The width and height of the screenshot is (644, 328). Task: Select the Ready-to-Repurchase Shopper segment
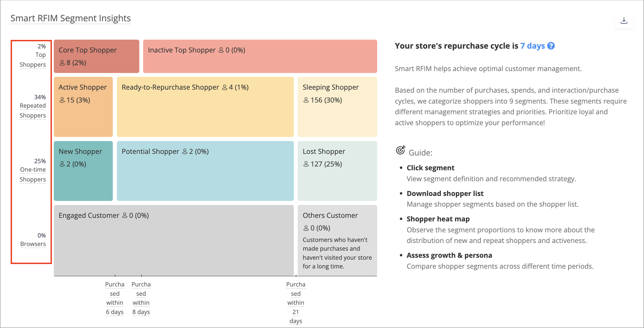(x=205, y=107)
